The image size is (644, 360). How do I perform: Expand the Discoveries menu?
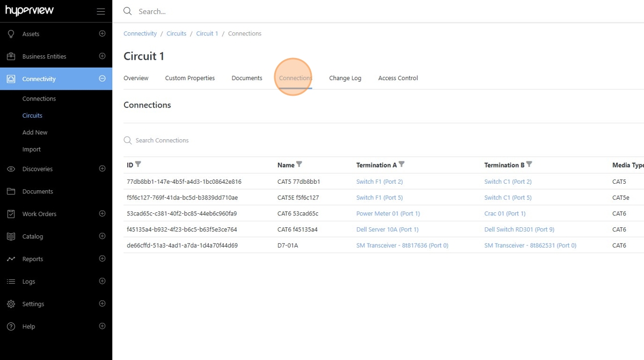102,169
